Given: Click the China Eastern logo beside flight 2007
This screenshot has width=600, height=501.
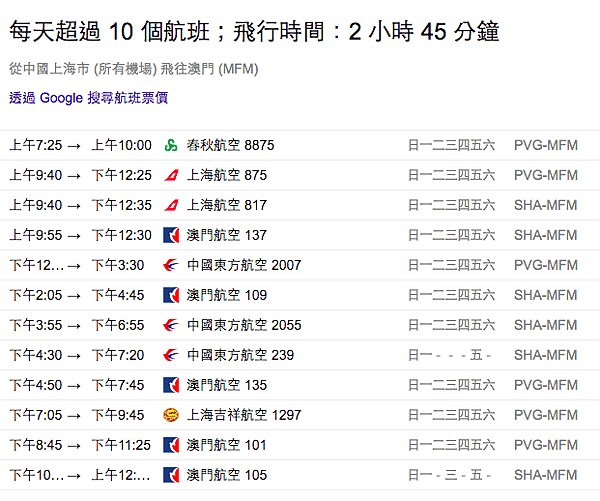Looking at the screenshot, I should click(x=171, y=265).
